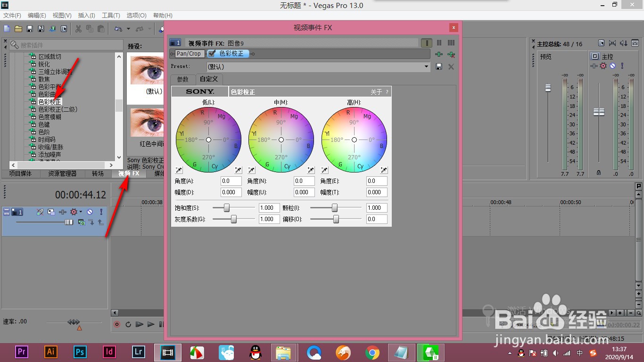The image size is (644, 362).
Task: Toggle the 色彩校正 effect checkbox in the chain
Action: [212, 54]
